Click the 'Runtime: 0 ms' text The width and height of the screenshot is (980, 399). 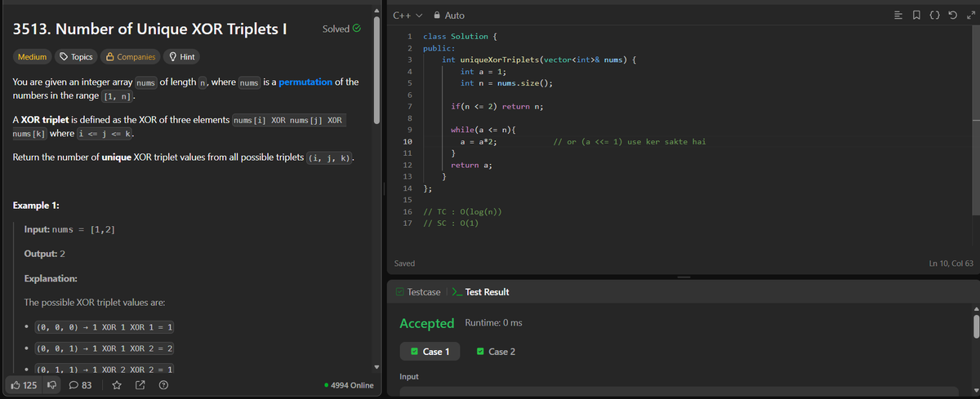[493, 323]
